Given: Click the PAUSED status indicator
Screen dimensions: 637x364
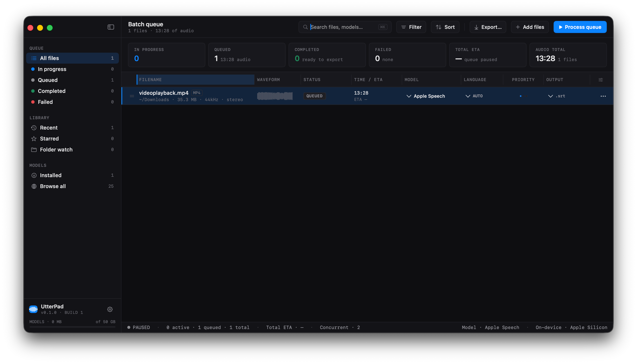Looking at the screenshot, I should (x=138, y=327).
